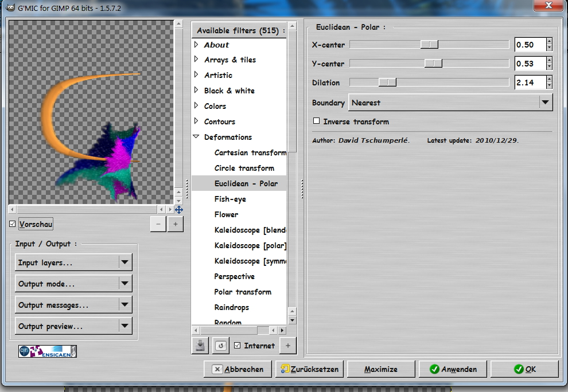Click the Maximize button
This screenshot has height=392, width=568.
[x=381, y=369]
